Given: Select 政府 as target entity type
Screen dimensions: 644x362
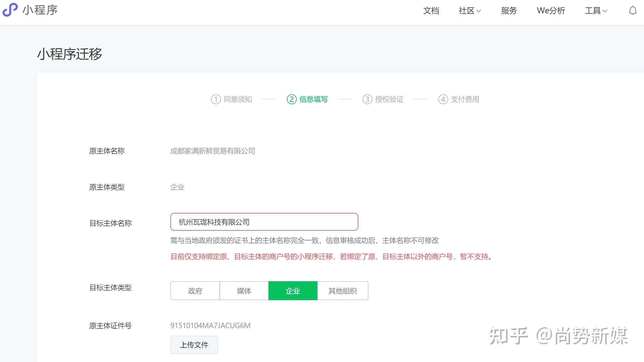Looking at the screenshot, I should click(x=195, y=291).
